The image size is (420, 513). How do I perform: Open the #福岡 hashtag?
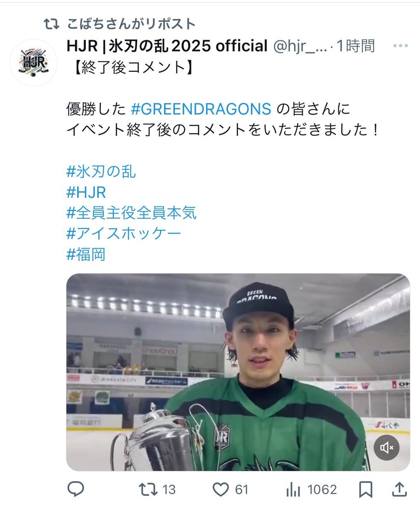[86, 255]
